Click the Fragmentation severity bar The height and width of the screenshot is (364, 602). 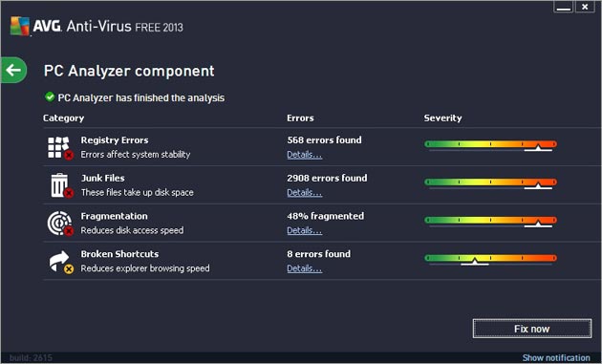pyautogui.click(x=490, y=221)
